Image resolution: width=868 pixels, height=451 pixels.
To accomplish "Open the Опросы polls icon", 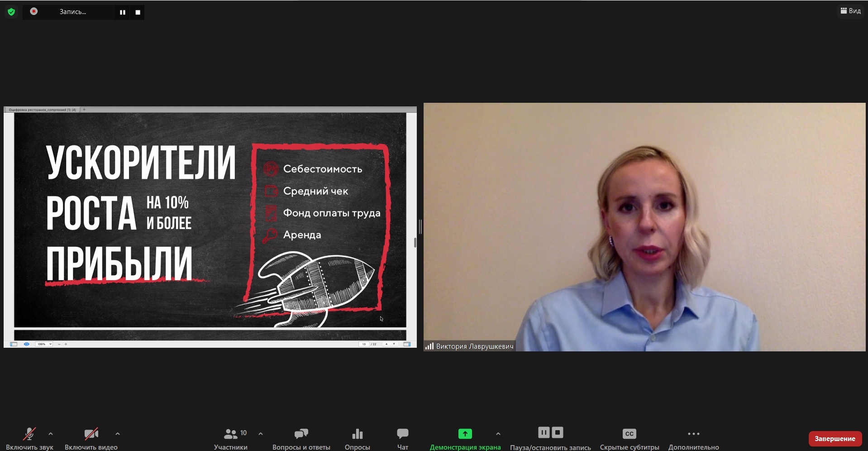I will click(x=358, y=434).
